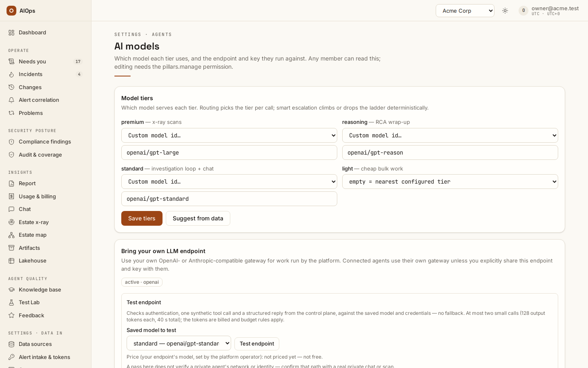Click the AIOps logo icon
Image resolution: width=588 pixels, height=368 pixels.
(x=11, y=11)
